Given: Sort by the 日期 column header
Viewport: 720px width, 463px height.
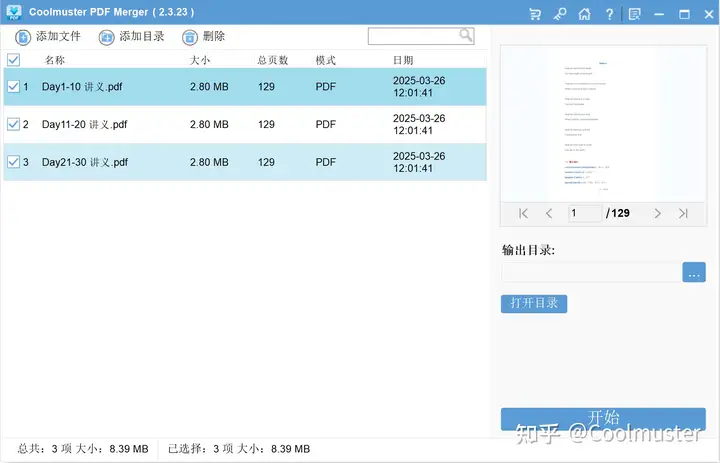Looking at the screenshot, I should point(403,60).
